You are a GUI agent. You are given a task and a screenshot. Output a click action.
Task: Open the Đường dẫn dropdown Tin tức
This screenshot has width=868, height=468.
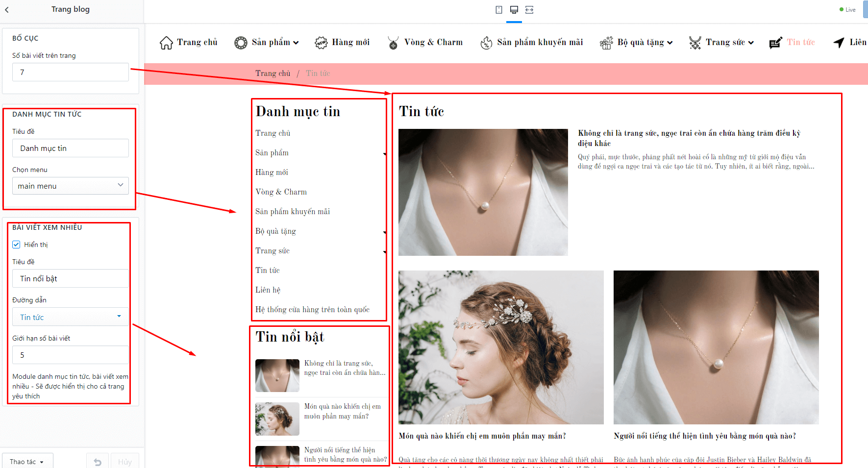(x=71, y=317)
